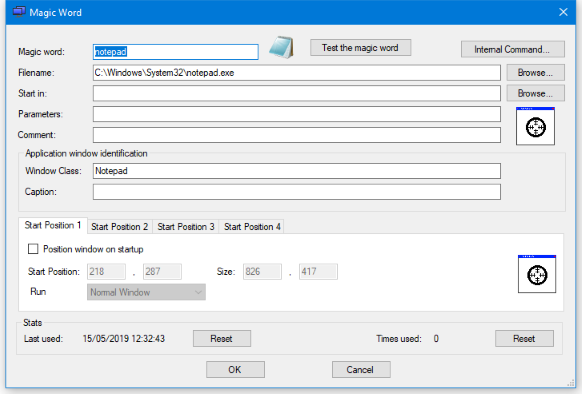Click the Last used date 15/05/2019 12:32:43
Screen dimensions: 582x394
124,339
